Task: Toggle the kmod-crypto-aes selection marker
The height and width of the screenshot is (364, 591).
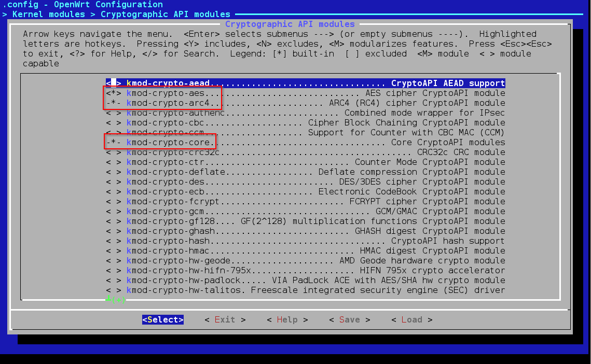Action: coord(114,93)
